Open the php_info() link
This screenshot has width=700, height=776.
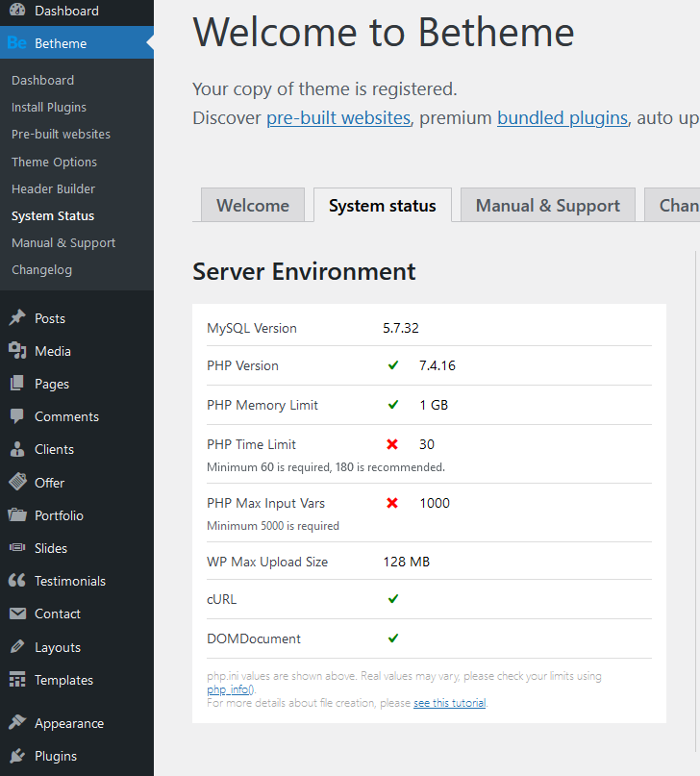(231, 689)
